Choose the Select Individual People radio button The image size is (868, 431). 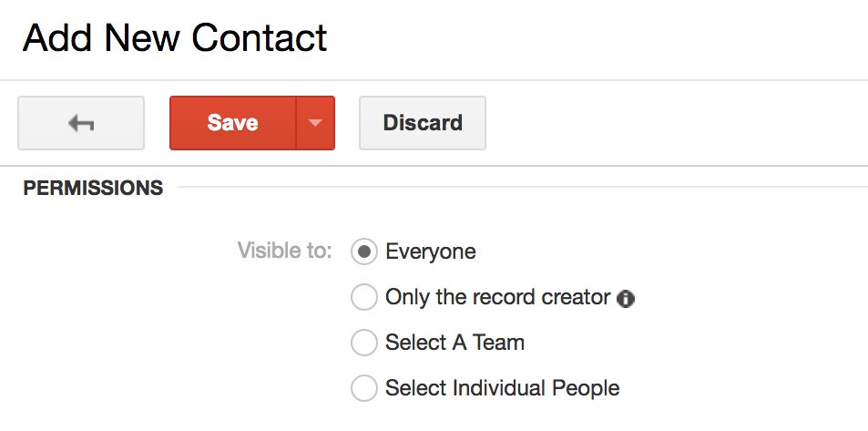pyautogui.click(x=363, y=388)
